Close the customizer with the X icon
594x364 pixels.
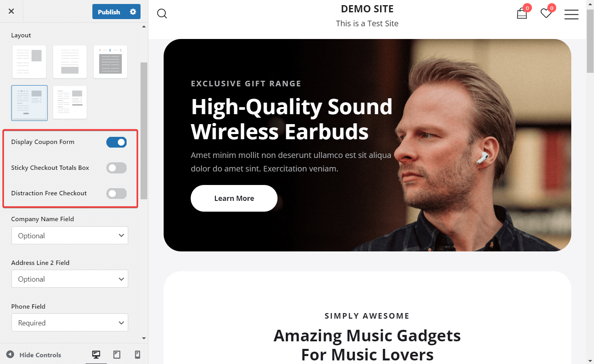12,11
